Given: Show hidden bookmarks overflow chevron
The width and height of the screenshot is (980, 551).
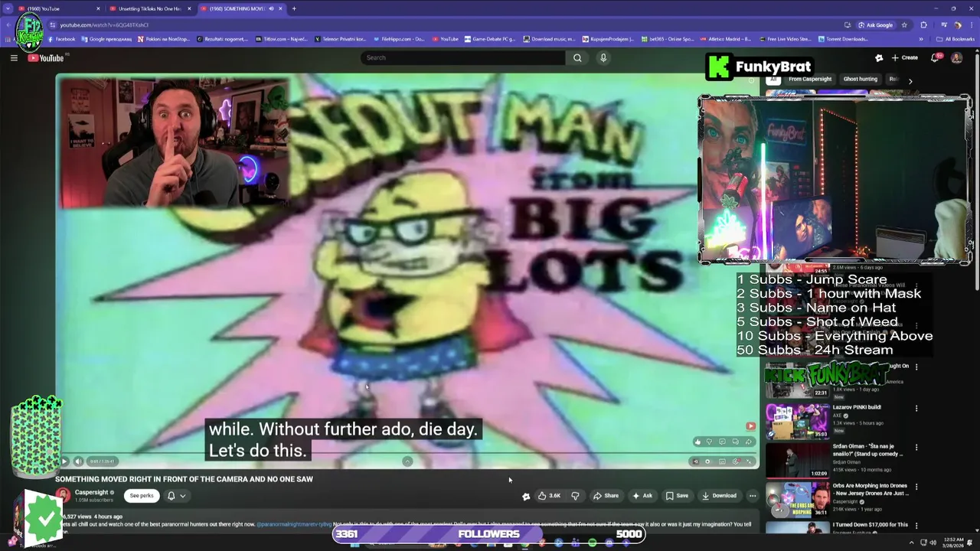Looking at the screenshot, I should point(921,39).
